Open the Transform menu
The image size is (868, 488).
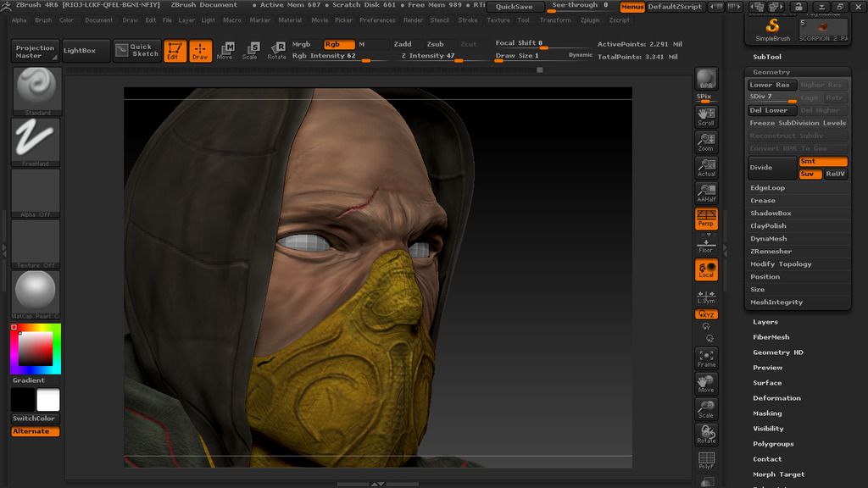tap(555, 20)
